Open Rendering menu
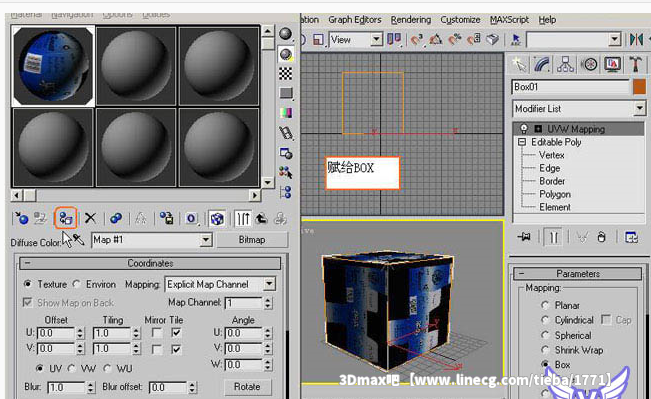The image size is (651, 399). 411,20
